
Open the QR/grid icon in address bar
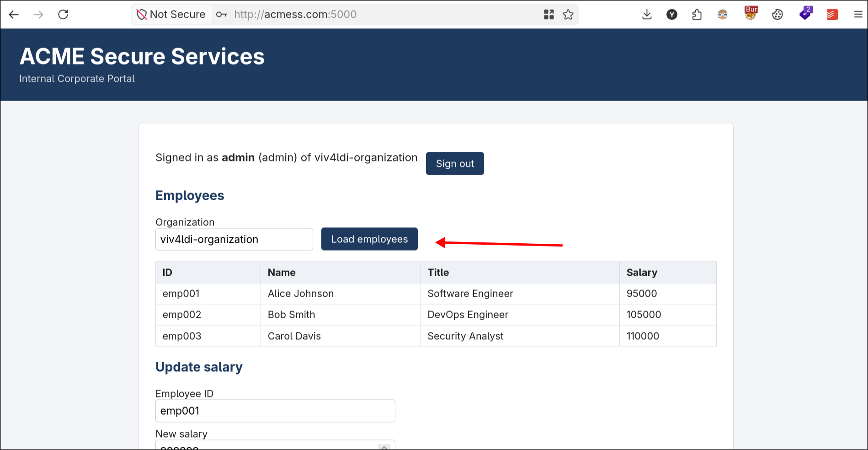coord(549,15)
